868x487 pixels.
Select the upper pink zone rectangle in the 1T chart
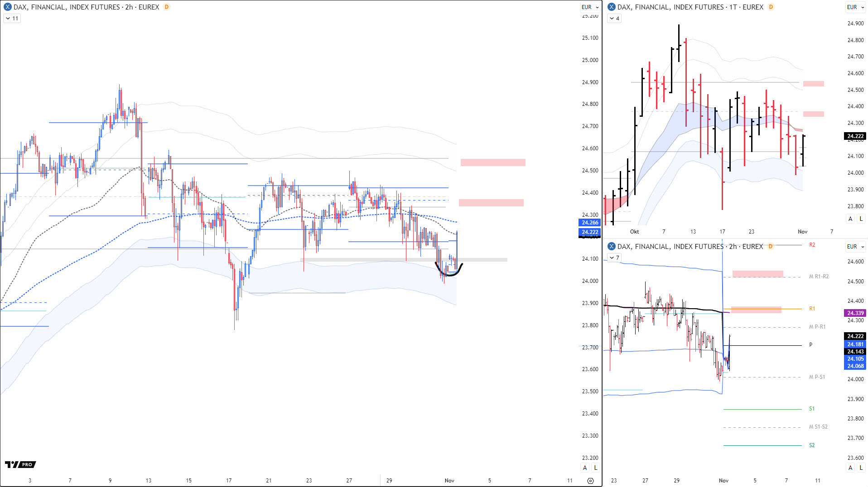click(814, 84)
